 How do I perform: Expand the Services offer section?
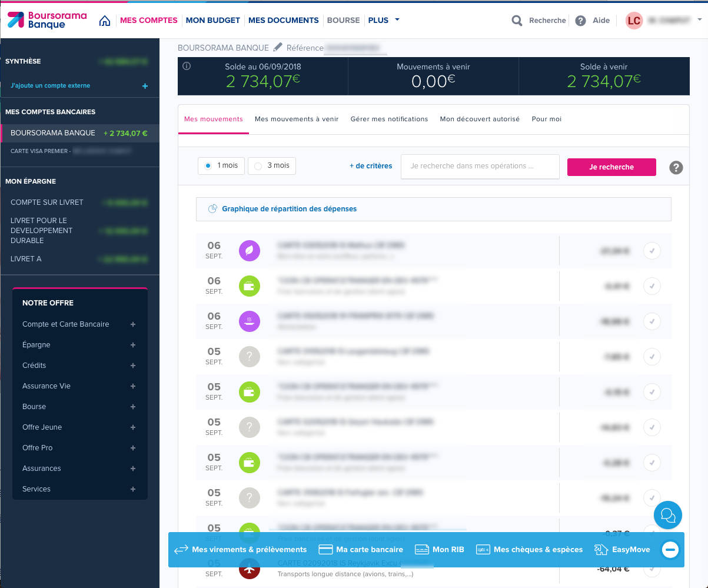[133, 489]
